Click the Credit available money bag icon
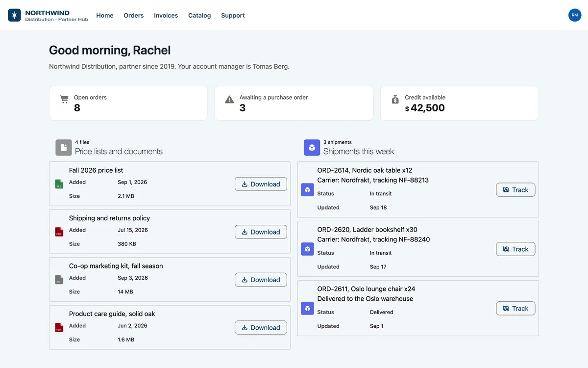The height and width of the screenshot is (368, 588). click(395, 100)
